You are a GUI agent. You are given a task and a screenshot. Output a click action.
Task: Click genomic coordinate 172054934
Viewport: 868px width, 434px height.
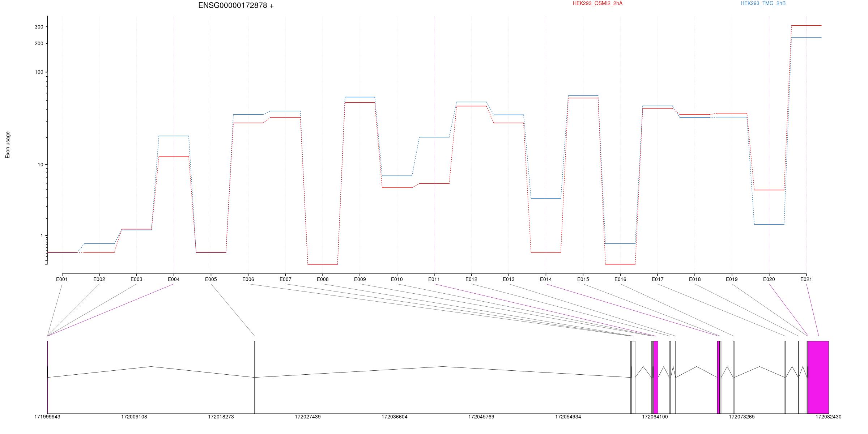tap(568, 417)
